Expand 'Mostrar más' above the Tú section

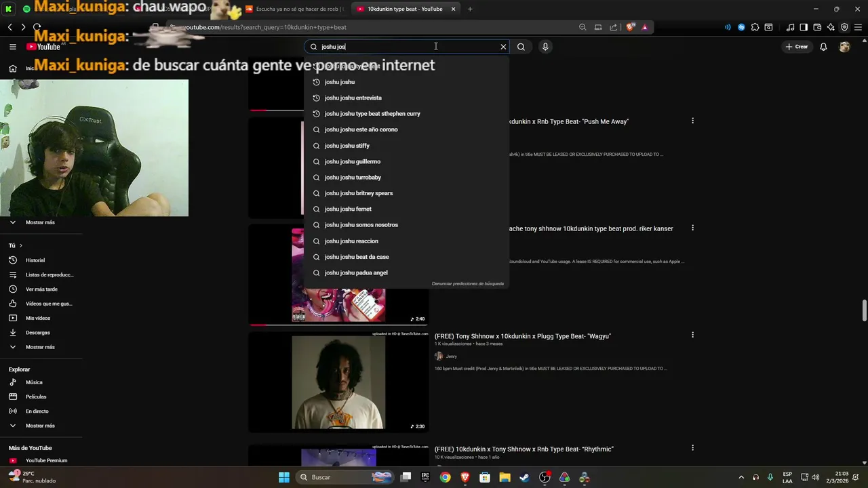coord(41,222)
